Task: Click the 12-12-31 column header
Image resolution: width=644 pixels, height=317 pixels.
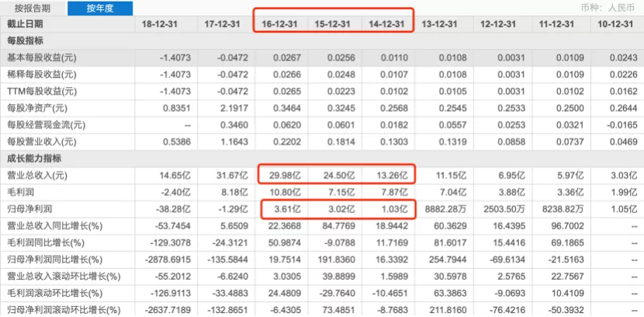Action: [498, 24]
